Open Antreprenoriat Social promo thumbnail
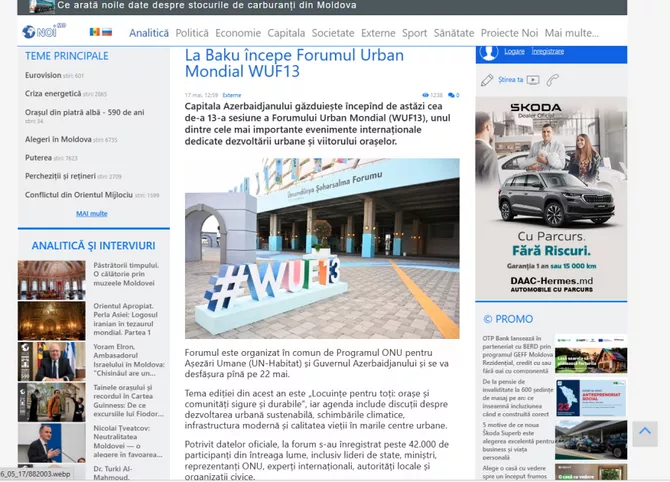This screenshot has height=482, width=670. coord(591,398)
